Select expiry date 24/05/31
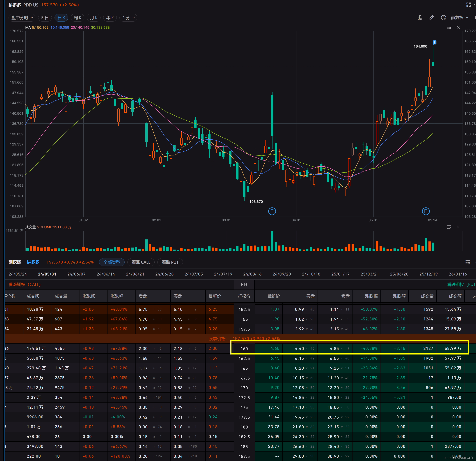476x461 pixels. coord(47,274)
